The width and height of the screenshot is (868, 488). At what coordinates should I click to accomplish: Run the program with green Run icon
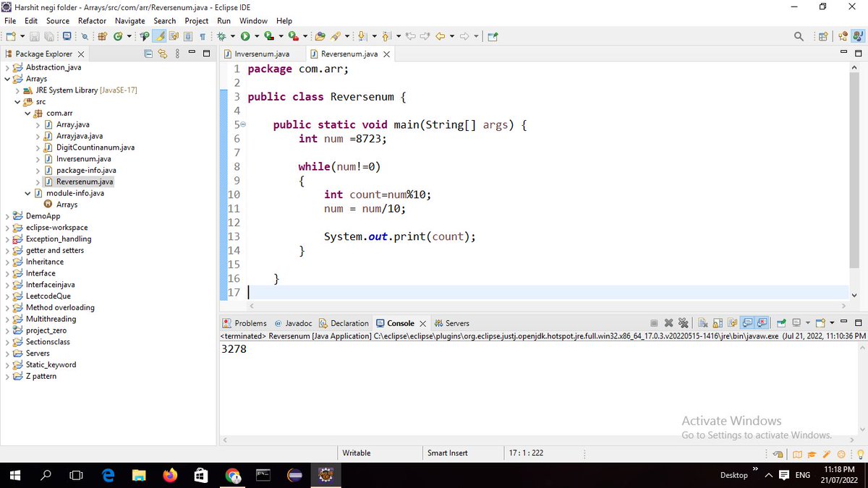pyautogui.click(x=244, y=36)
